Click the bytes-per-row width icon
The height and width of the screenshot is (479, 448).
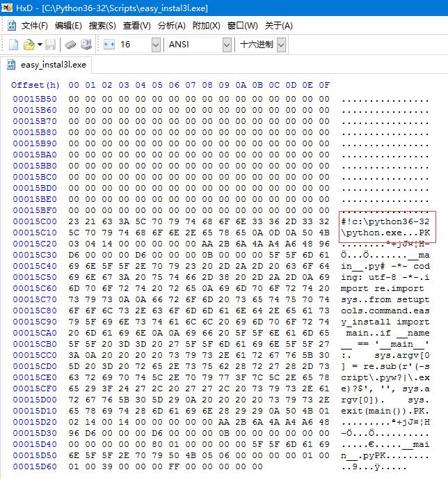coord(109,45)
